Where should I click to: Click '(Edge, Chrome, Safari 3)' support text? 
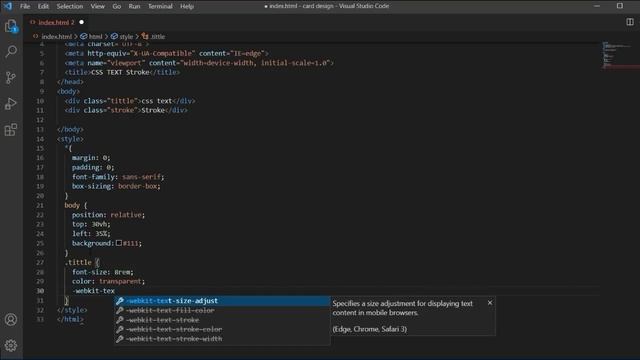pyautogui.click(x=370, y=329)
